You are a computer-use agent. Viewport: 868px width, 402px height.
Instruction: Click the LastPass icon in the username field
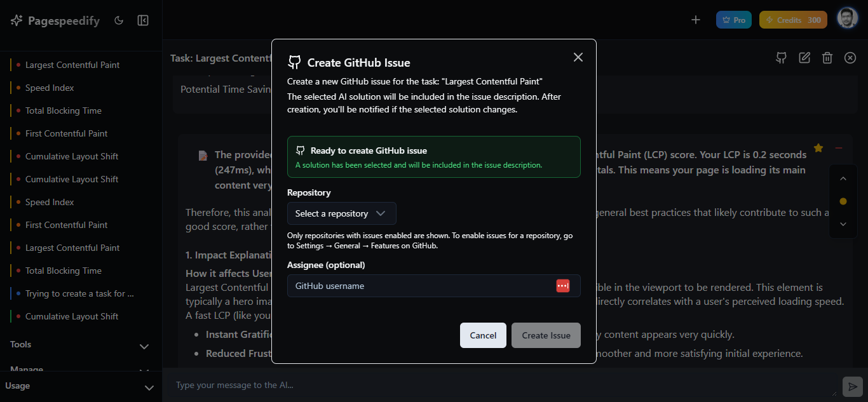[563, 285]
